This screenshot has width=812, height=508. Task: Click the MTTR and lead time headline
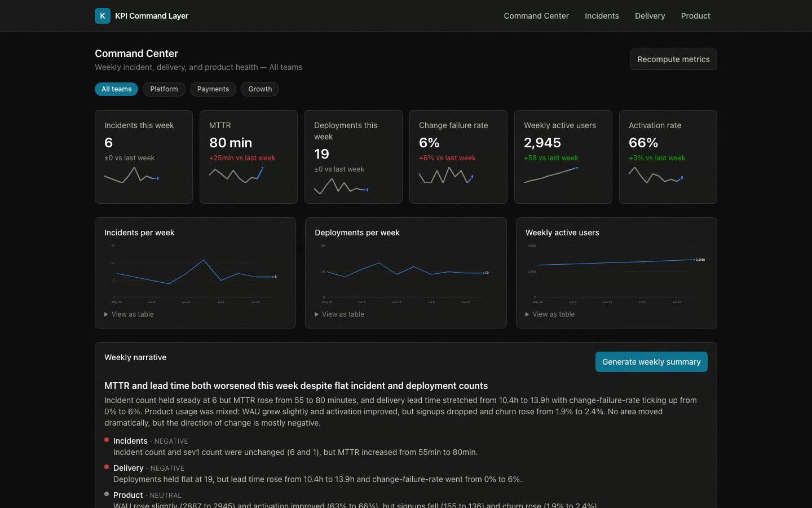pos(296,386)
